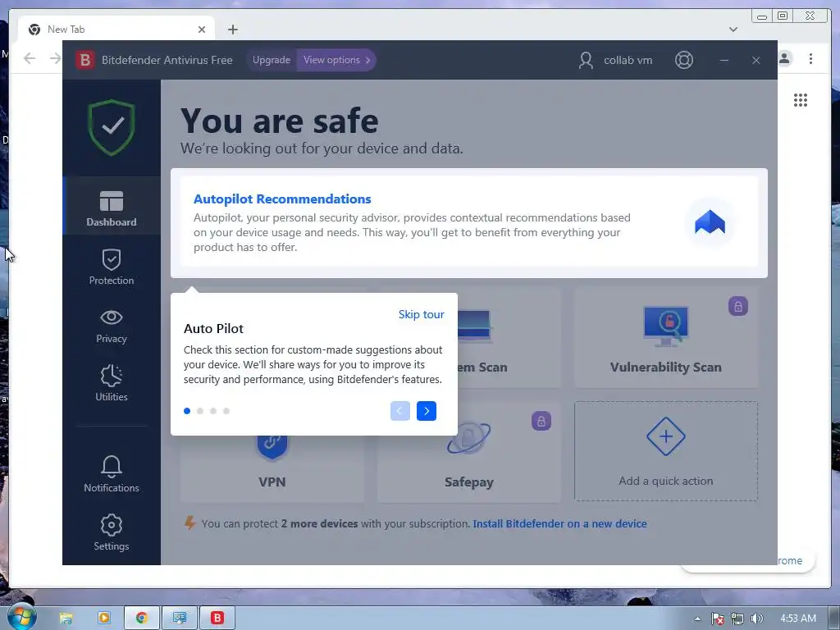840x630 pixels.
Task: Click the Upgrade button
Action: tap(271, 60)
